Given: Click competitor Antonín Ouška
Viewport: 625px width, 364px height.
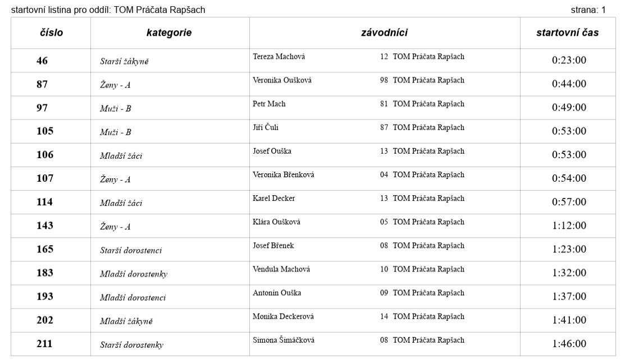Looking at the screenshot, I should pos(277,293).
